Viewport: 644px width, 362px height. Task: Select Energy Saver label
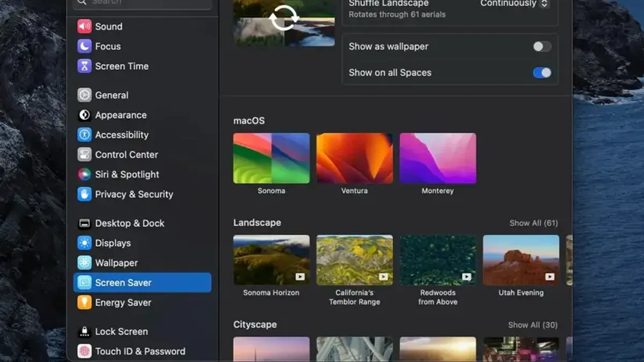pos(123,302)
